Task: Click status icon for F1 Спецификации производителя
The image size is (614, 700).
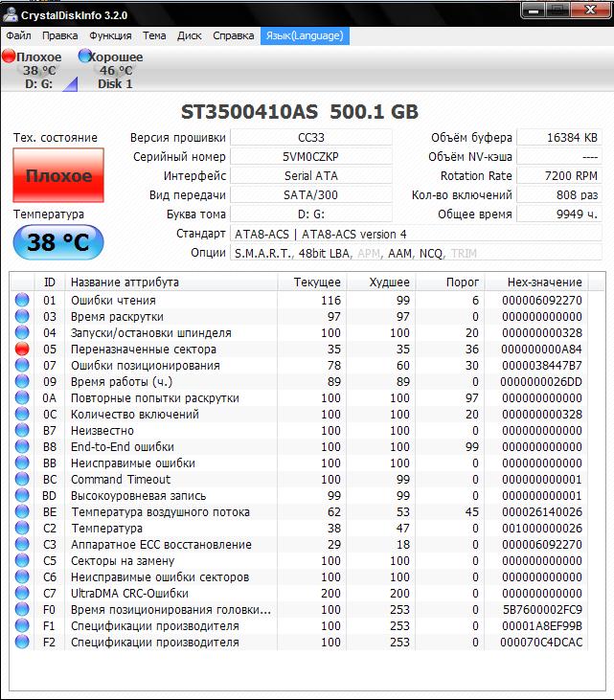Action: coord(22,626)
